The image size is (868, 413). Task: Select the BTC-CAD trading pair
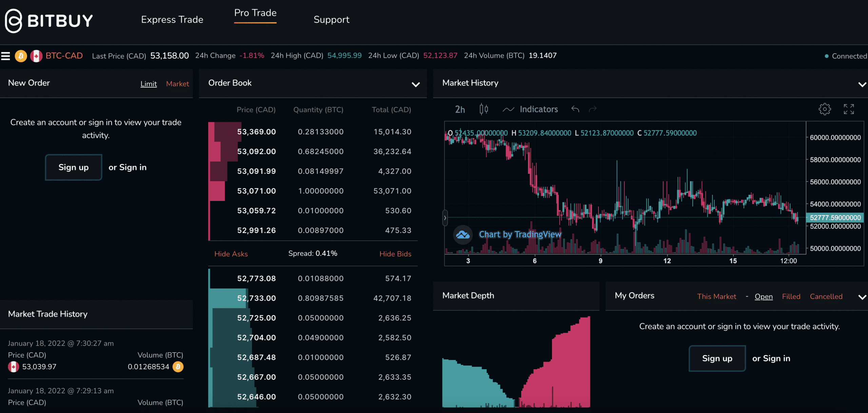pyautogui.click(x=64, y=56)
